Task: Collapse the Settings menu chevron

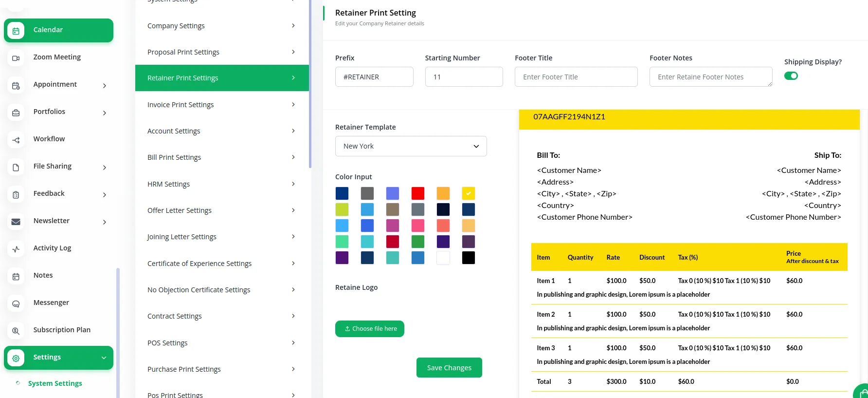Action: pyautogui.click(x=104, y=358)
